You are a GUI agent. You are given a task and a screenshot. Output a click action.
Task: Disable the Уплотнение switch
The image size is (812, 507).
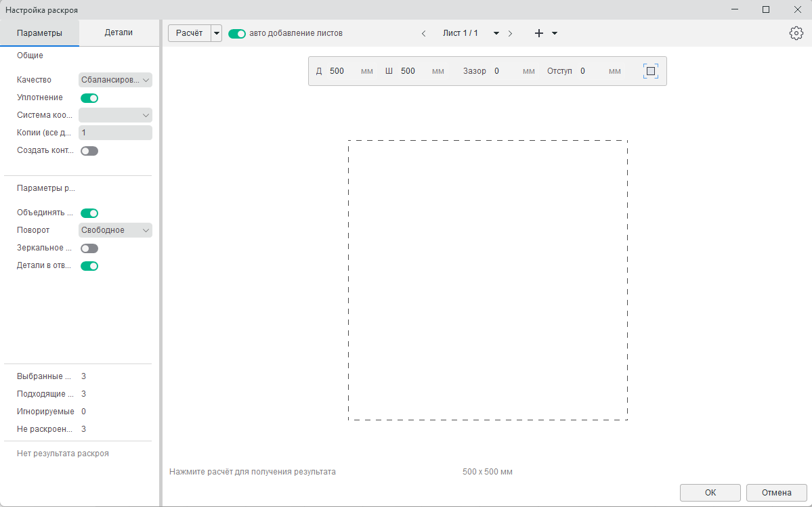pos(89,97)
